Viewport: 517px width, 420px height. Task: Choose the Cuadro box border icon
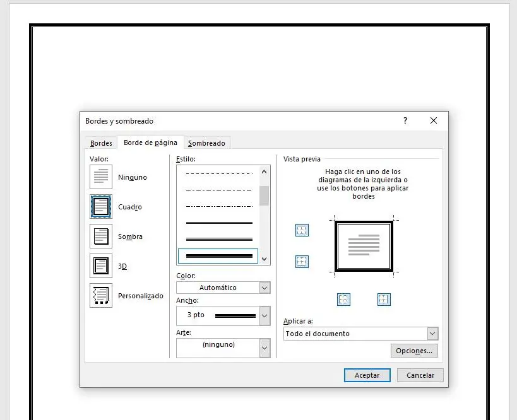coord(101,207)
